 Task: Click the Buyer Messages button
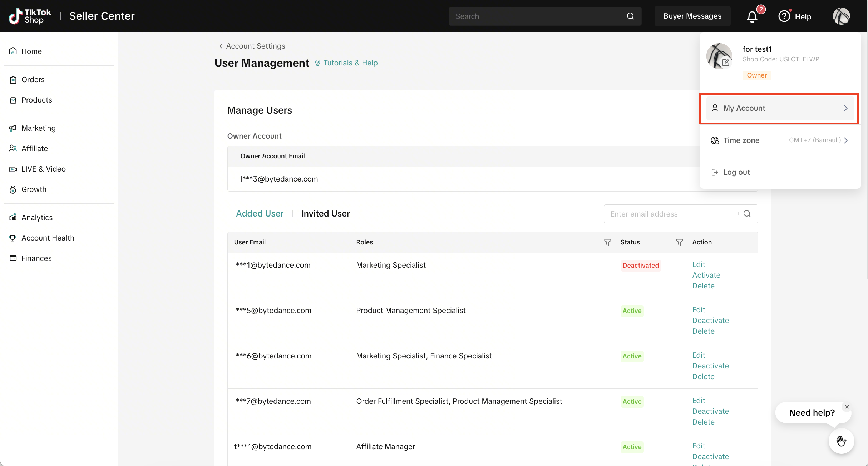(x=692, y=16)
